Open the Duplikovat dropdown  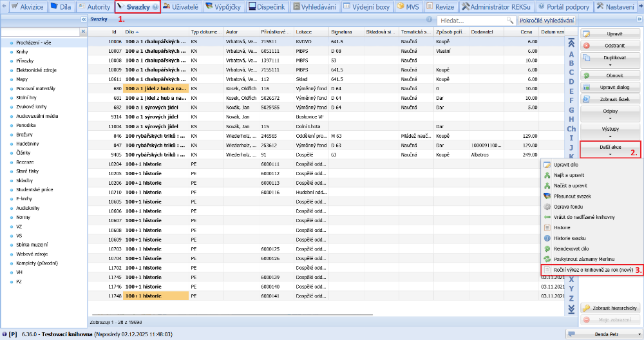tap(610, 60)
